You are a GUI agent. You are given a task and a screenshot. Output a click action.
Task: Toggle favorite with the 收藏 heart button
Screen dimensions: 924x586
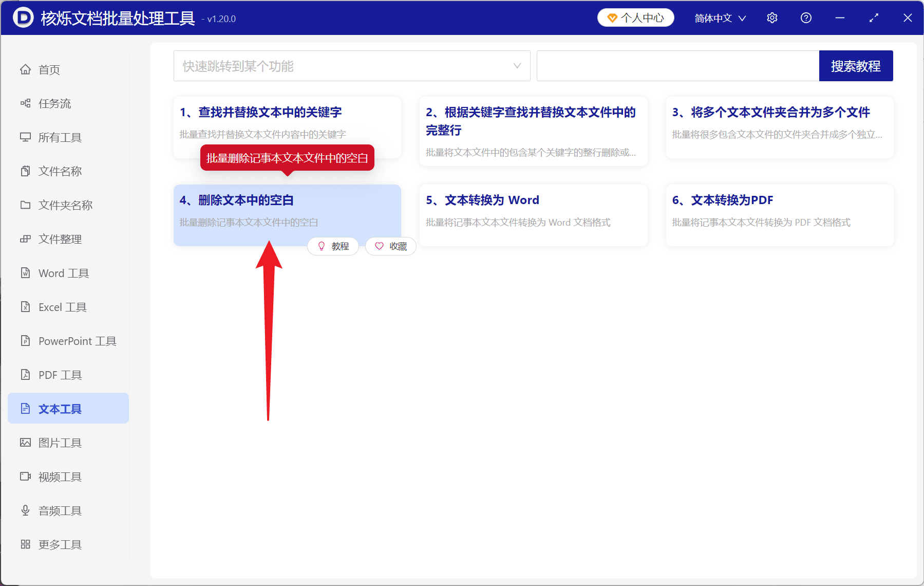(390, 246)
